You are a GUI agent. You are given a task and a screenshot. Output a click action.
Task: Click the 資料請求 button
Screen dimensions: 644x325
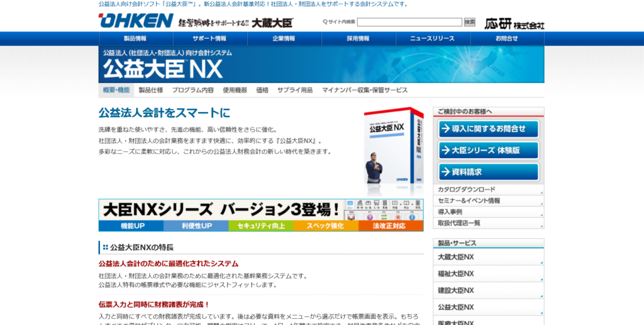coord(488,172)
